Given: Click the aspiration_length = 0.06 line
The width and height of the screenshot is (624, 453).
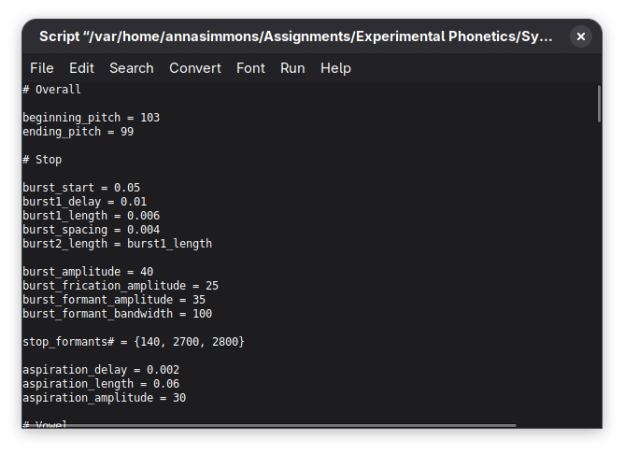Looking at the screenshot, I should pyautogui.click(x=101, y=384).
